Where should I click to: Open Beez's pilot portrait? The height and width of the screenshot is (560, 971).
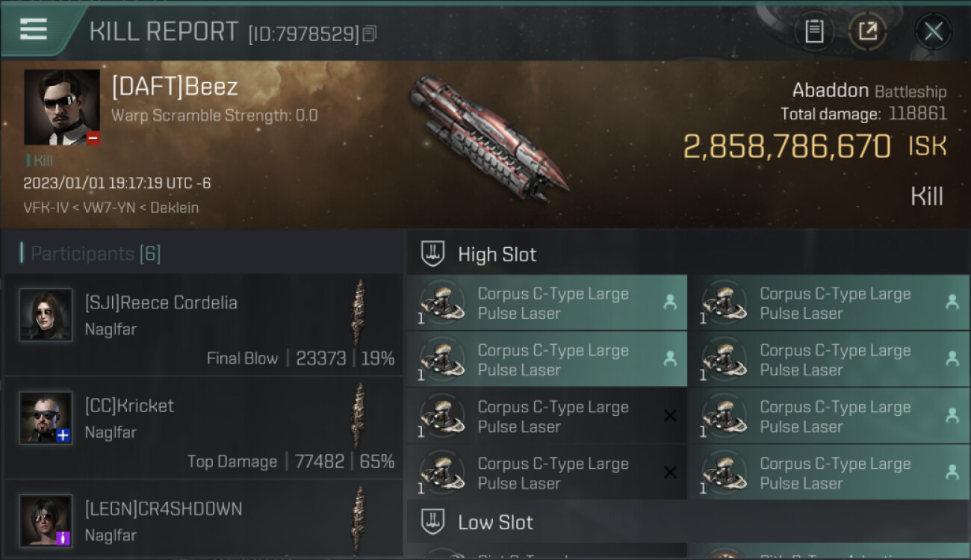pos(61,107)
